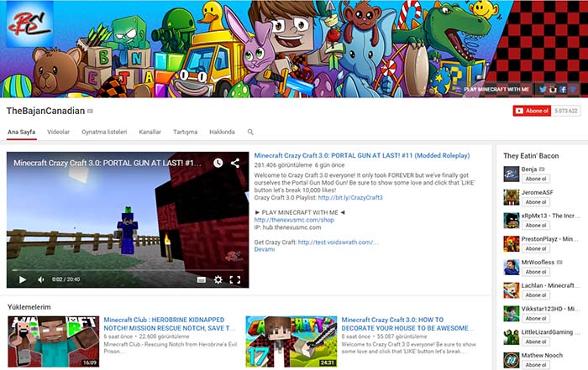Click the Facebook icon on the banner
Image resolution: width=588 pixels, height=370 pixels.
tap(564, 89)
